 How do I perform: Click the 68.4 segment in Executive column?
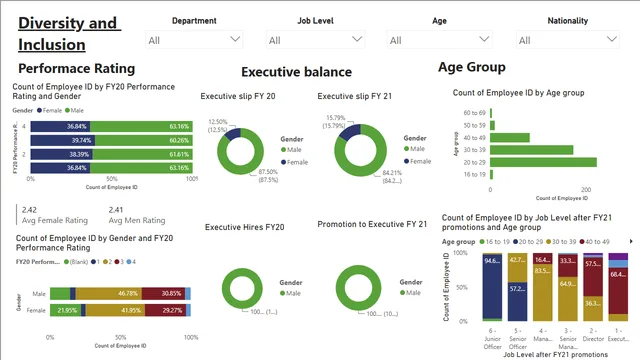point(618,291)
